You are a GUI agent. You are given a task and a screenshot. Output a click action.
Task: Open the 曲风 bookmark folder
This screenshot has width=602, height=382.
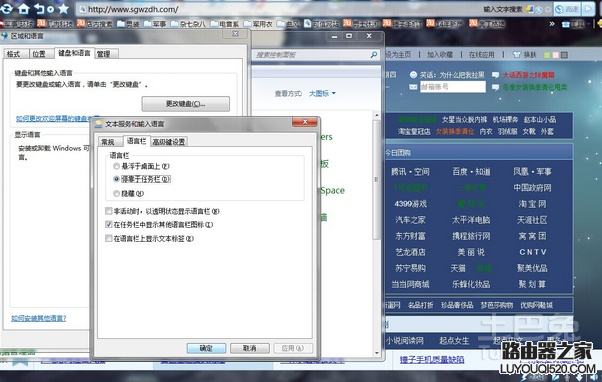288,24
